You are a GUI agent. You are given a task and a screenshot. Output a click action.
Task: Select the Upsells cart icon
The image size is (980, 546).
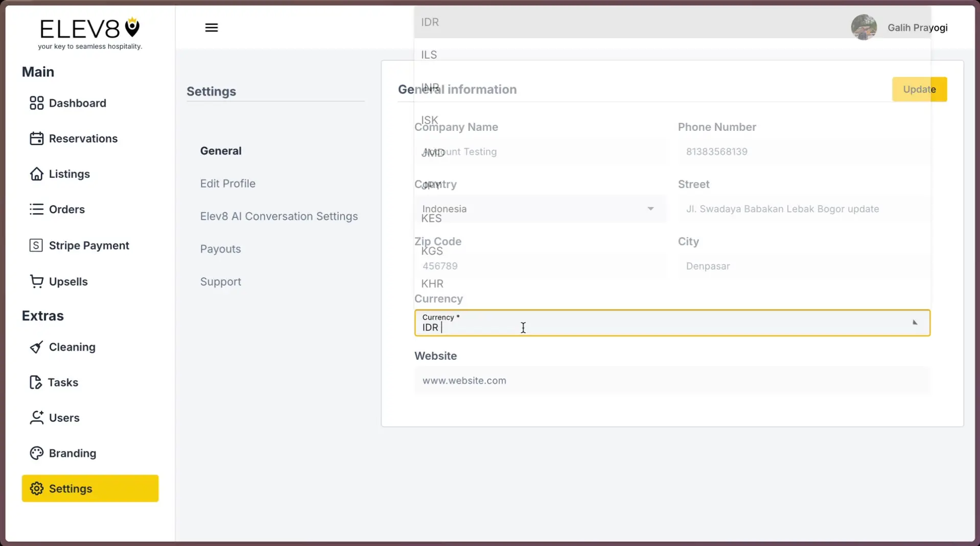click(36, 281)
